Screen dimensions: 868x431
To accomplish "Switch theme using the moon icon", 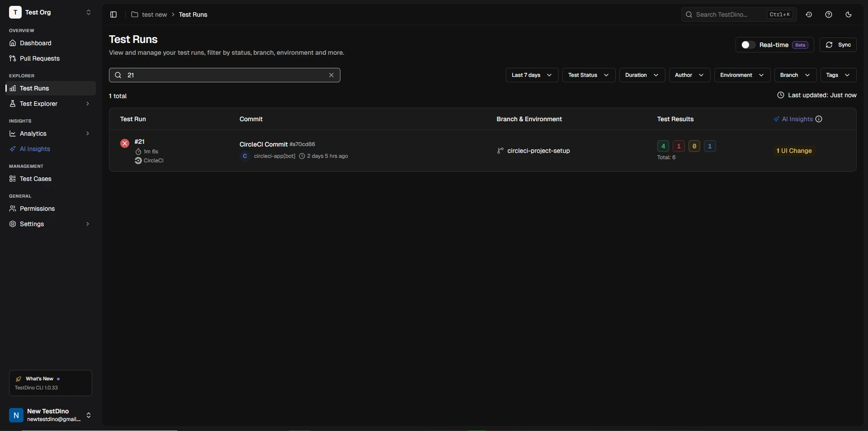I will (x=849, y=14).
